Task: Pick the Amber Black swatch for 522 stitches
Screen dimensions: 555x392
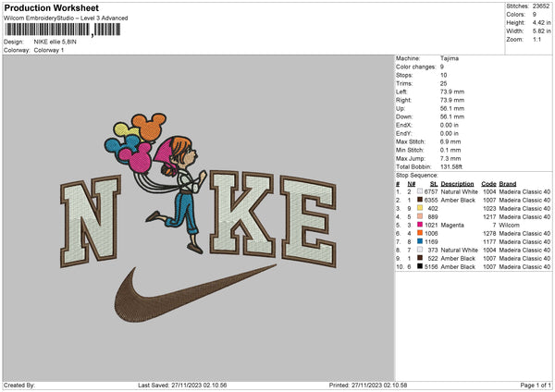Action: point(420,258)
